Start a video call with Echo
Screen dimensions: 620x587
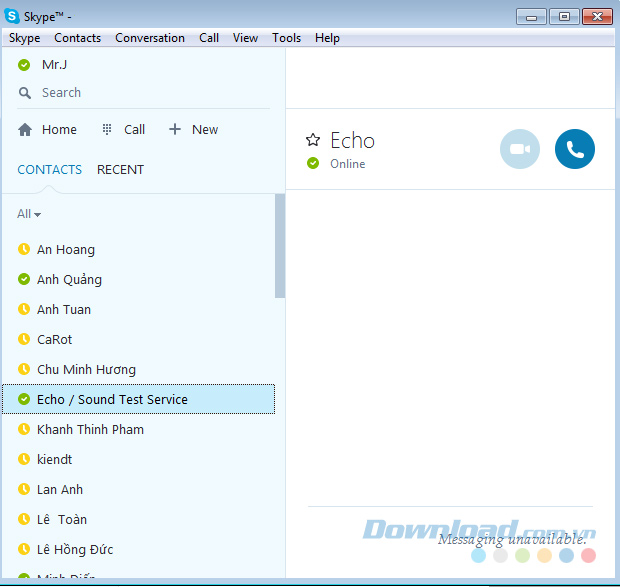(x=520, y=149)
